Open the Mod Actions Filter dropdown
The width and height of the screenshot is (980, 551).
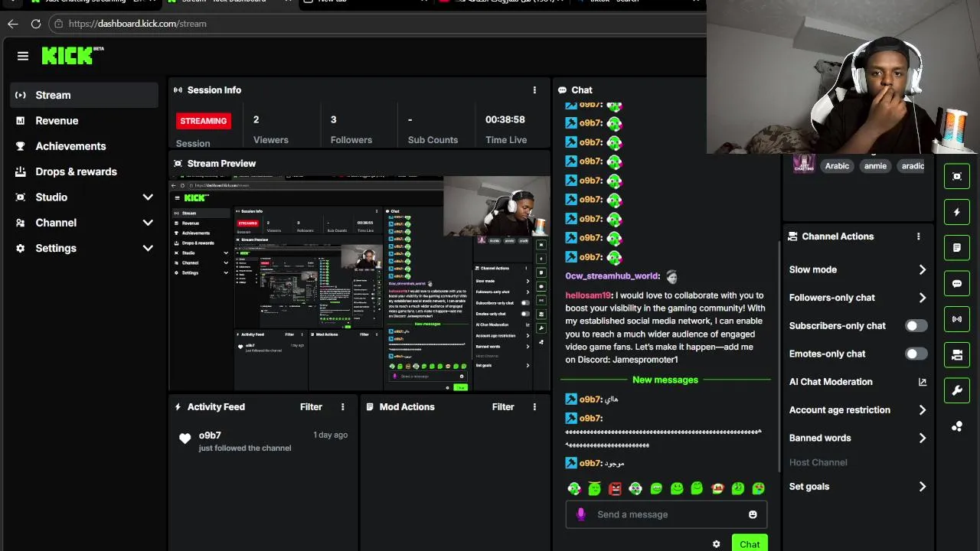pyautogui.click(x=503, y=407)
